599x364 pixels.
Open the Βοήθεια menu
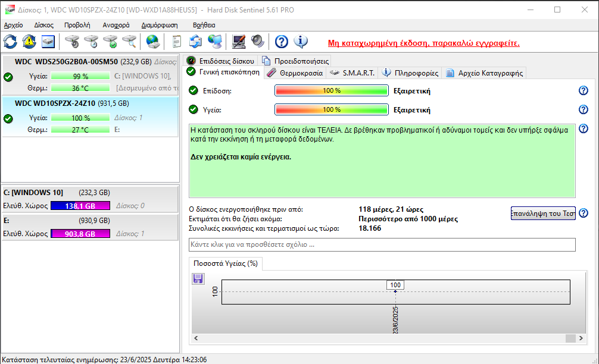pyautogui.click(x=204, y=25)
